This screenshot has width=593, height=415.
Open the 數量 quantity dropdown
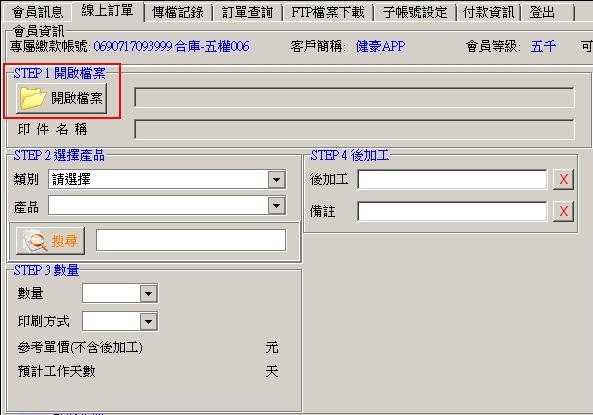tap(149, 293)
